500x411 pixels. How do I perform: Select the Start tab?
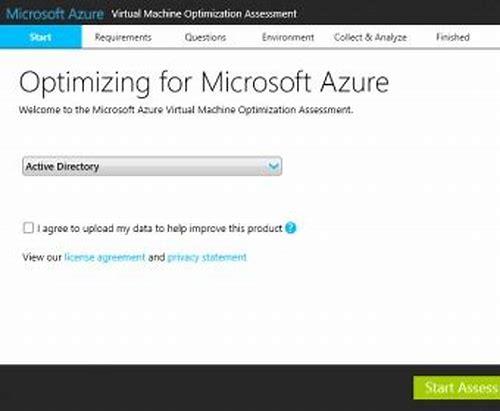coord(41,37)
